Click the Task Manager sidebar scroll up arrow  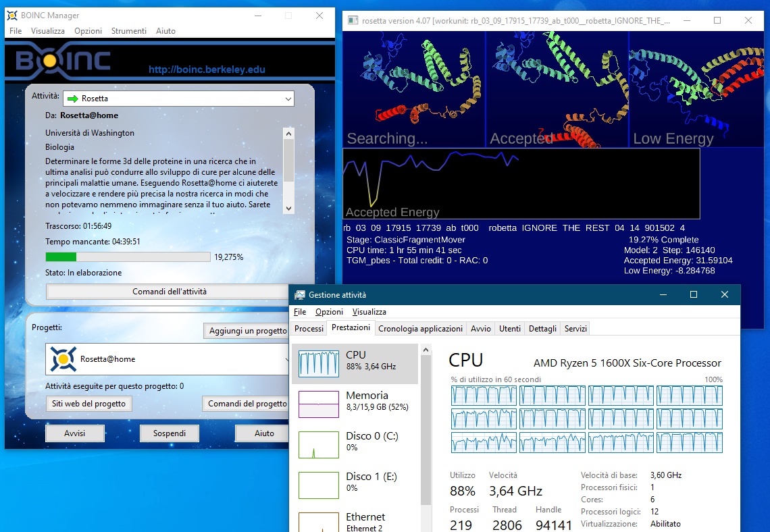tap(426, 350)
